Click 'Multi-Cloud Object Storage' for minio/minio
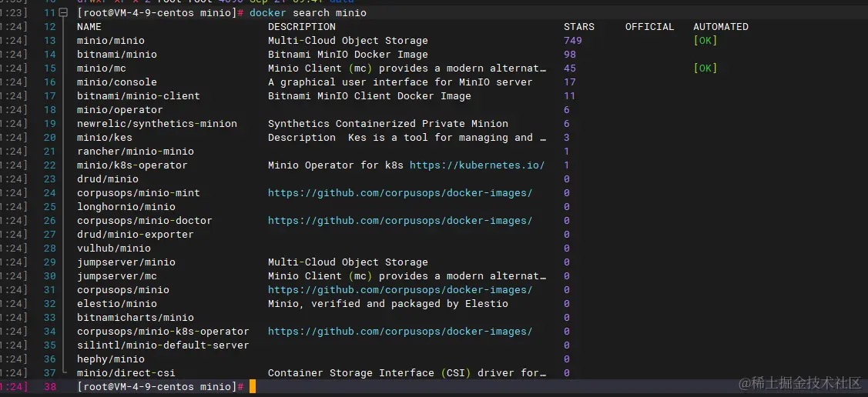Viewport: 868px width, 397px height. coord(347,40)
